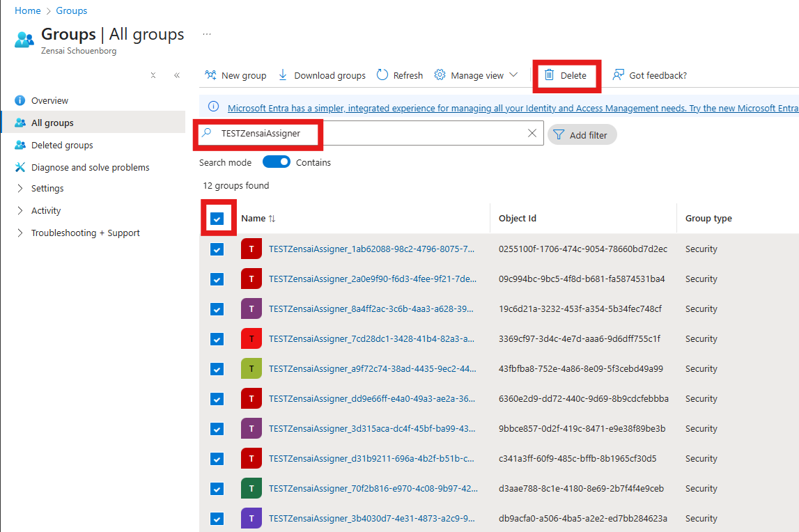Click Object Id 0255100f-1706-474c-9054-78660bd7d2ec
This screenshot has width=799, height=532.
coord(583,249)
